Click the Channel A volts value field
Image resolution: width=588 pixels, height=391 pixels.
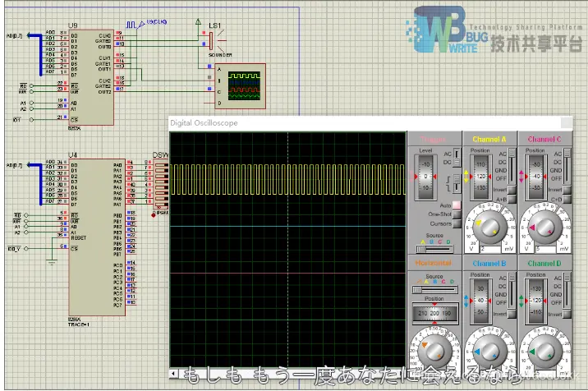coord(489,249)
